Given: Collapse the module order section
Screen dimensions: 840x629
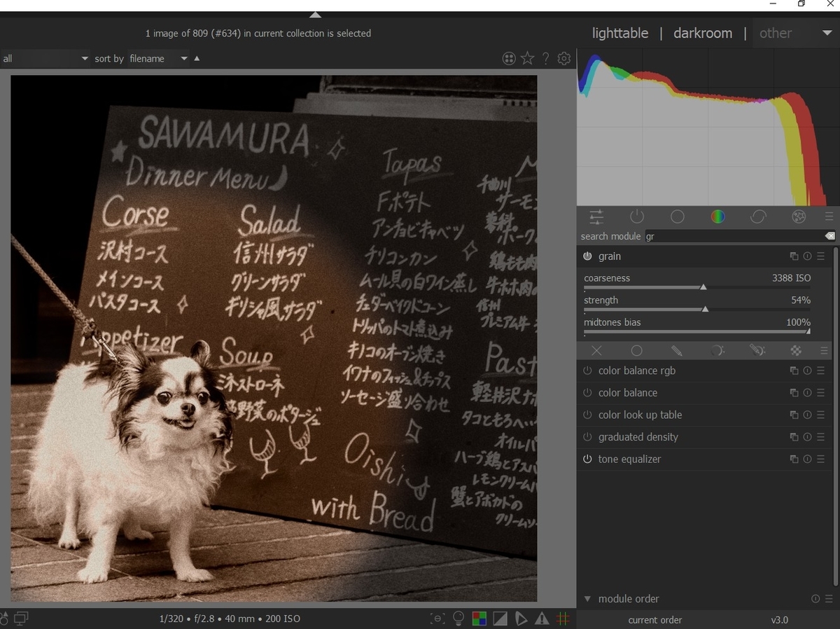Looking at the screenshot, I should 587,599.
